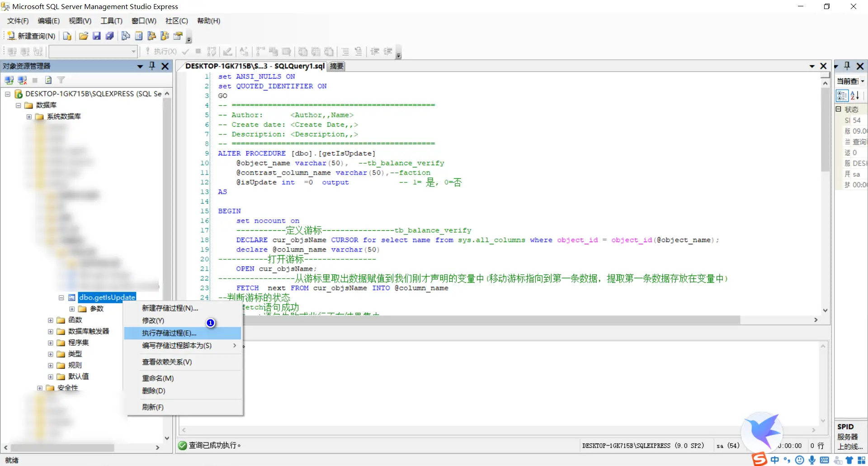868x466 pixels.
Task: Click the Object Explorer toolbar icon
Action: coord(152,36)
